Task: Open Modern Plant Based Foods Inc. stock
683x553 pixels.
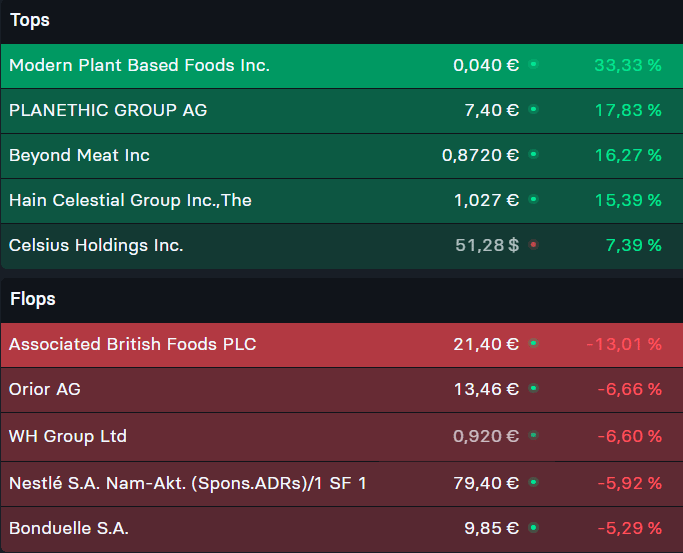Action: (x=139, y=65)
